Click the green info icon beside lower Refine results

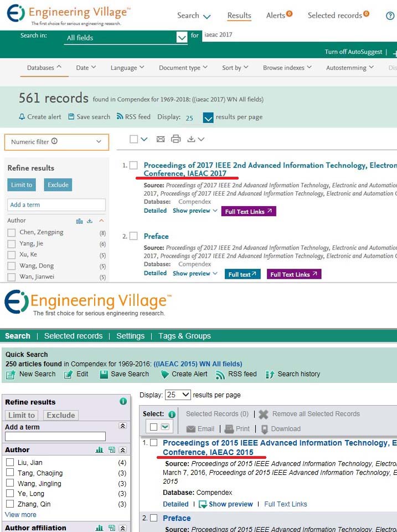point(123,401)
